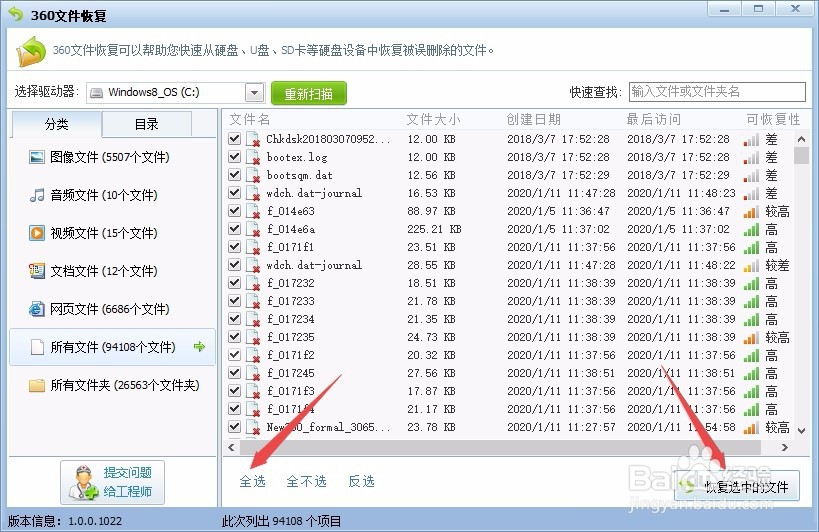Screen dimensions: 819x532
Task: Click the 重新扫描 rescan button
Action: (x=309, y=93)
